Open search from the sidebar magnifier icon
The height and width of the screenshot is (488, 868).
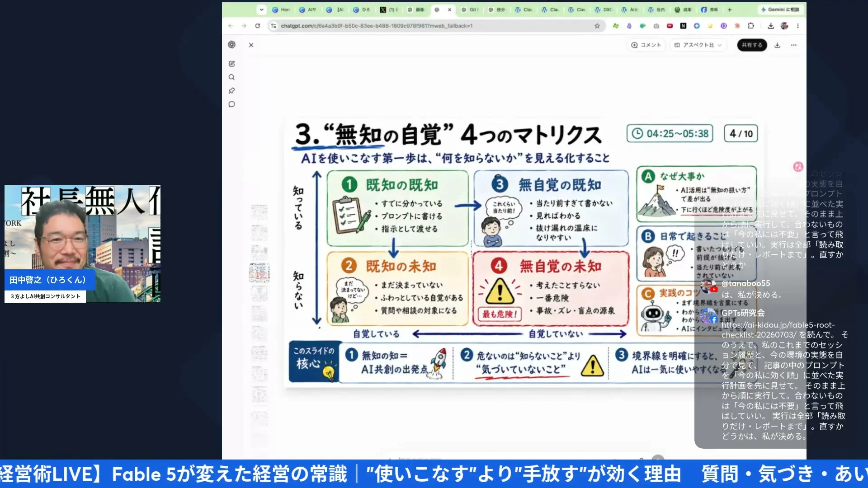click(231, 77)
